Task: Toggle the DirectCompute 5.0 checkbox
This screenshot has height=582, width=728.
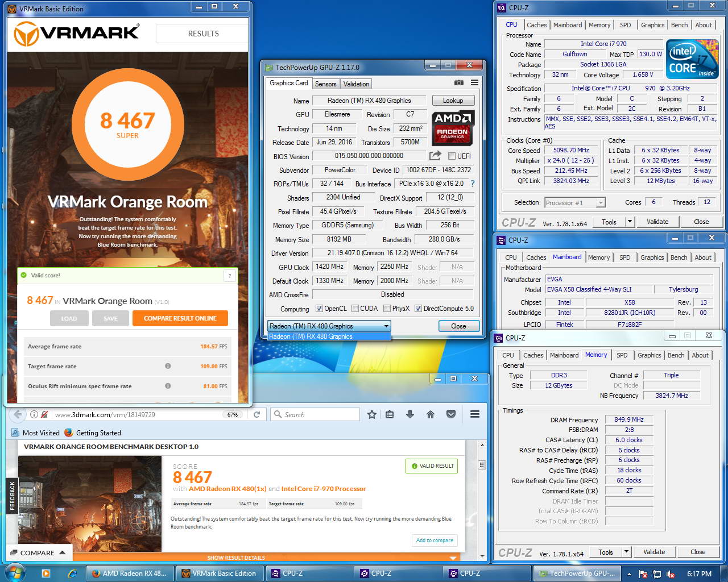Action: [419, 309]
